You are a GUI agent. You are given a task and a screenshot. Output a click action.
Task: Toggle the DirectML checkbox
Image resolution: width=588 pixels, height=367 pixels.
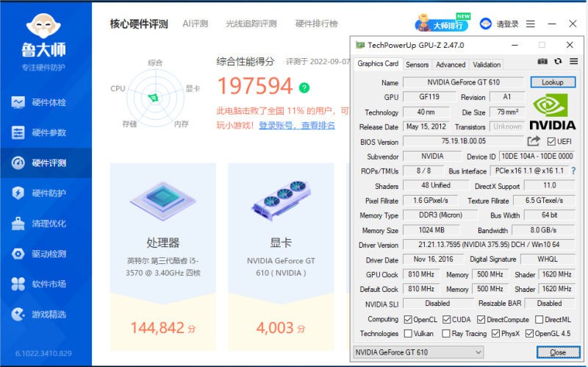point(539,320)
